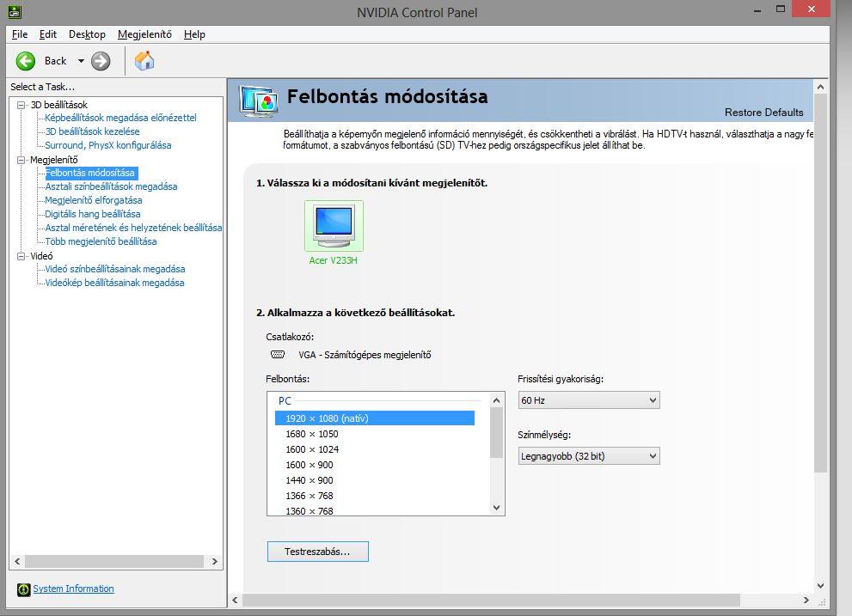Select Surround, PhysX konfigurálása
The image size is (852, 616).
click(108, 145)
